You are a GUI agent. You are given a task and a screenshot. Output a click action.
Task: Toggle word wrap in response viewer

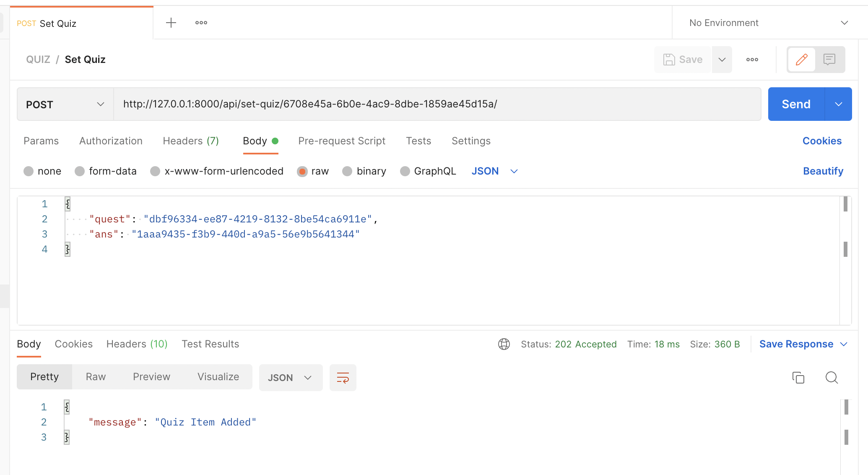click(x=343, y=378)
